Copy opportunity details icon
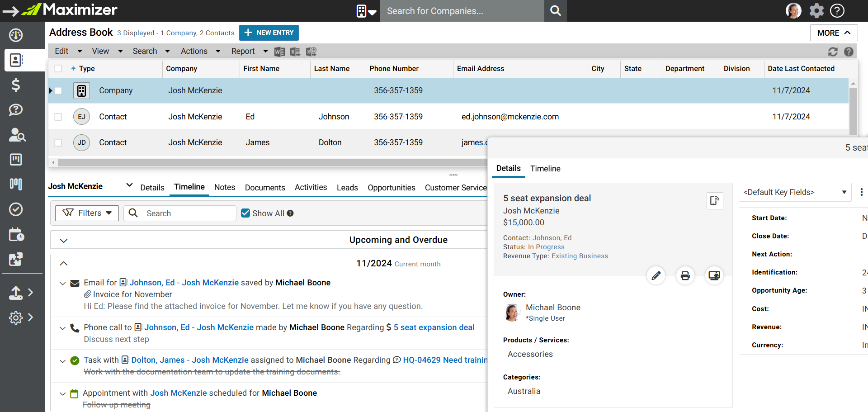This screenshot has width=868, height=412. tap(715, 200)
